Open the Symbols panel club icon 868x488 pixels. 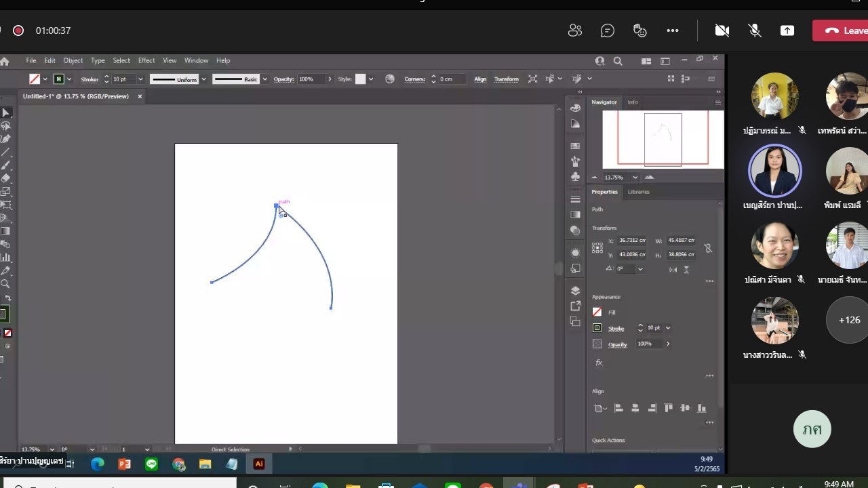pos(575,177)
